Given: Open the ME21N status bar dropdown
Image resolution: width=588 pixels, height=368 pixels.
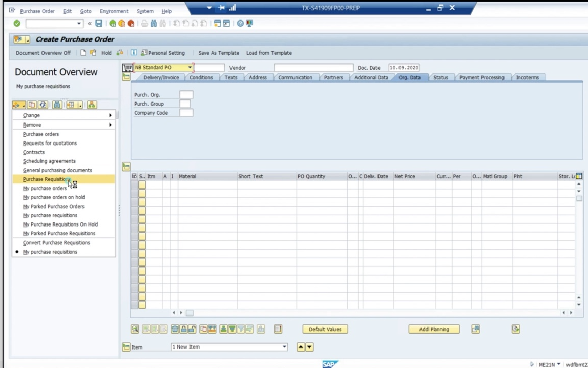Looking at the screenshot, I should [558, 364].
